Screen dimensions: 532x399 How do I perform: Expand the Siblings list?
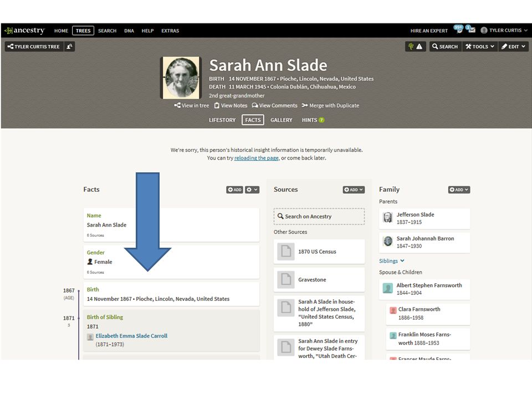pos(392,261)
